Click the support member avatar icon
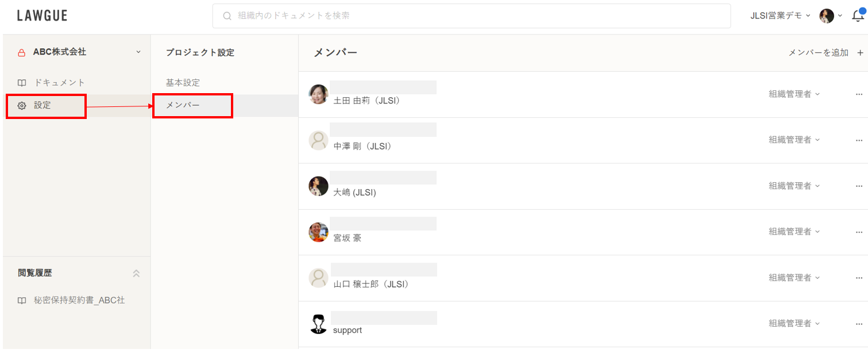 [x=318, y=324]
